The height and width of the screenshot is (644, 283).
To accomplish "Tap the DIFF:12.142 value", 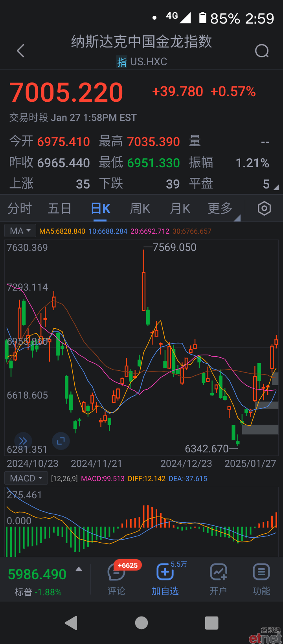I will pos(147,479).
